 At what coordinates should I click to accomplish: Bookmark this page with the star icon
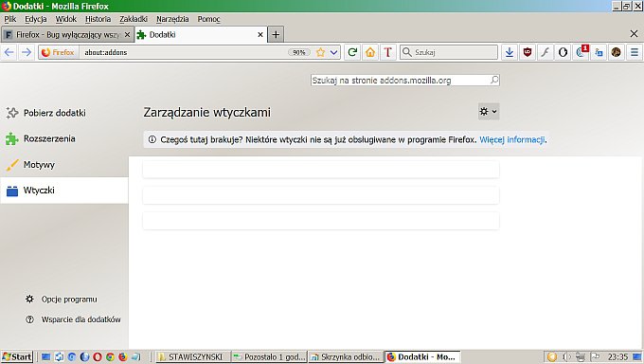(x=320, y=52)
